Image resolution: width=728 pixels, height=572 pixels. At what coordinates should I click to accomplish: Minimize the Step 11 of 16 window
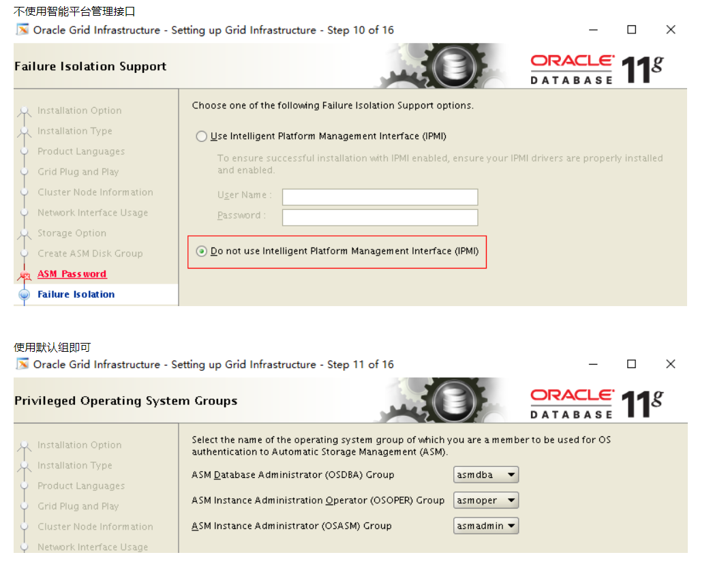click(x=593, y=364)
